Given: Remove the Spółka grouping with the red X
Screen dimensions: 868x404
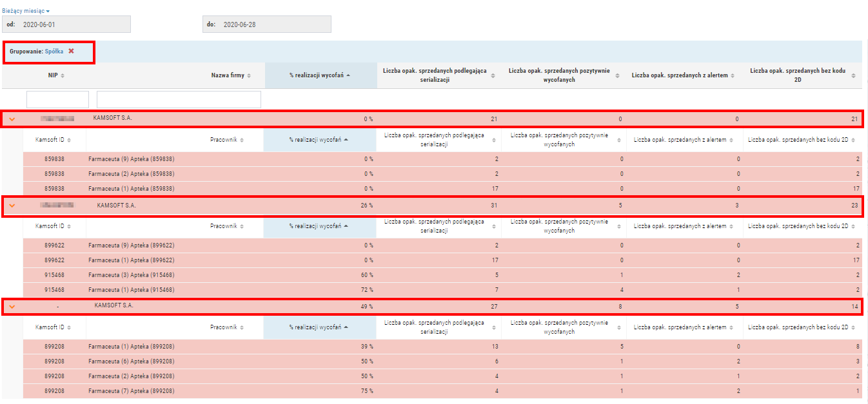Looking at the screenshot, I should click(72, 52).
